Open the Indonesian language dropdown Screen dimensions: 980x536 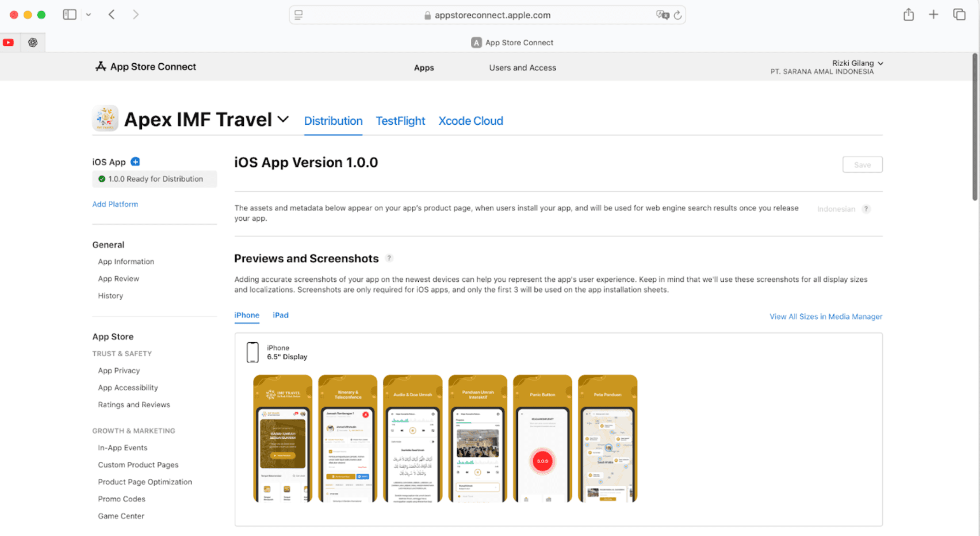point(836,209)
